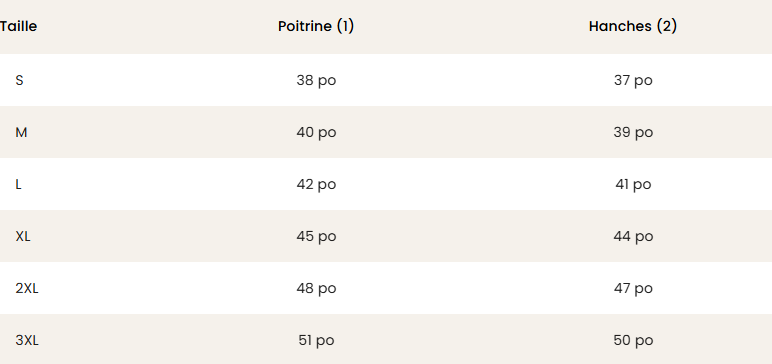The image size is (772, 364).
Task: Select the 2XL size row label
Action: (27, 288)
